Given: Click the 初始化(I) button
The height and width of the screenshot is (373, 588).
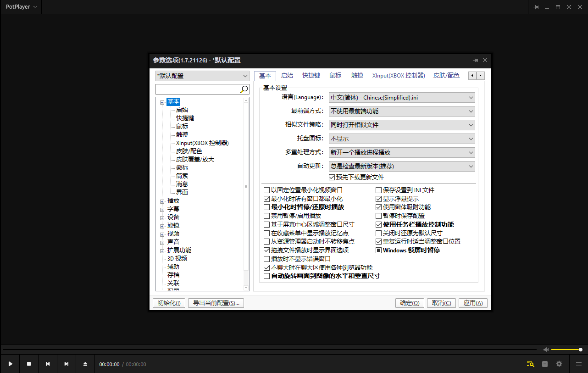Looking at the screenshot, I should 169,303.
